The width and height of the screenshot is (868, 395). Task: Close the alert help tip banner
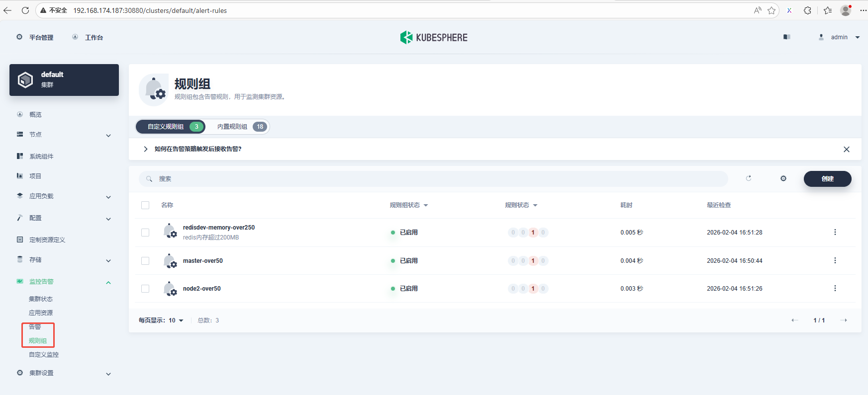coord(846,149)
